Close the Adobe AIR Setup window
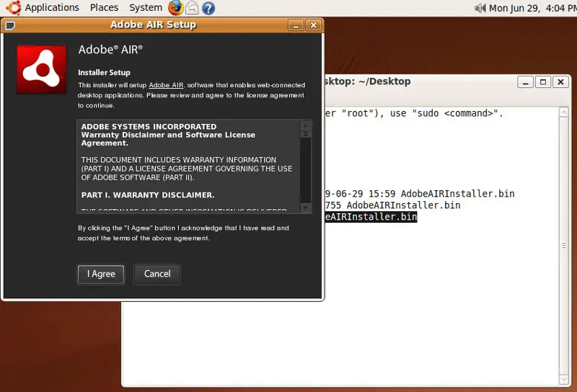The height and width of the screenshot is (392, 577). (313, 25)
